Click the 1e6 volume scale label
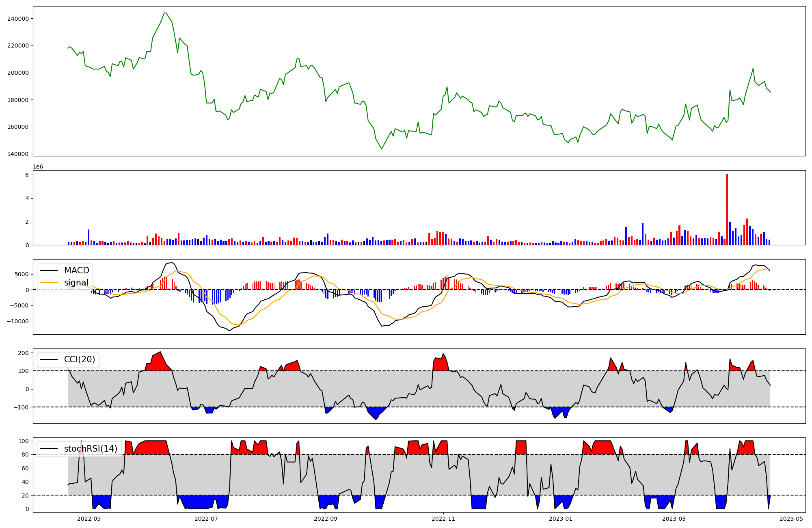Viewport: 812px width, 528px height. point(38,167)
